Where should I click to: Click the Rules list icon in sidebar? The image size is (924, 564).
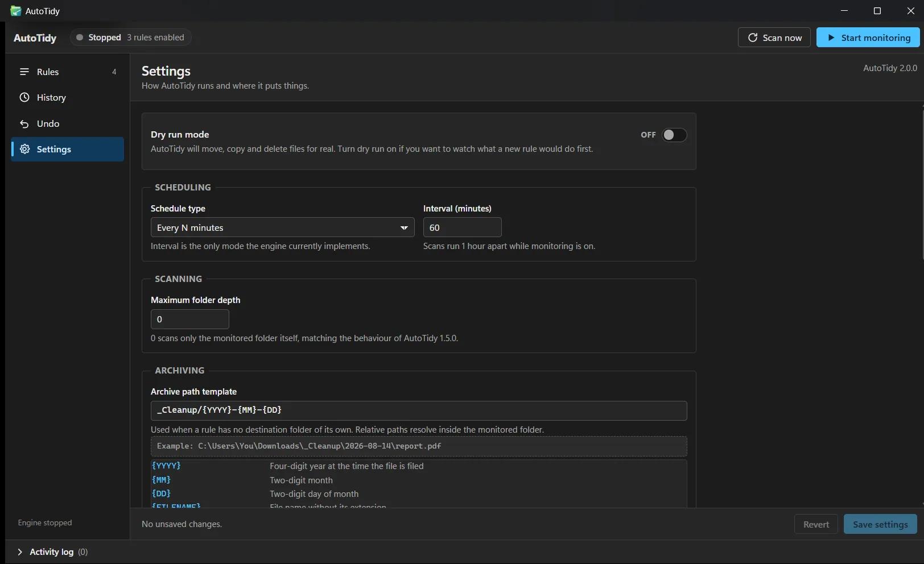pos(24,72)
